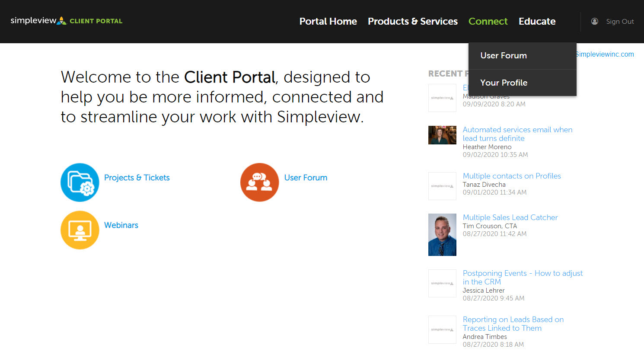Click Tim Crouson's profile photo thumbnail

pyautogui.click(x=442, y=235)
